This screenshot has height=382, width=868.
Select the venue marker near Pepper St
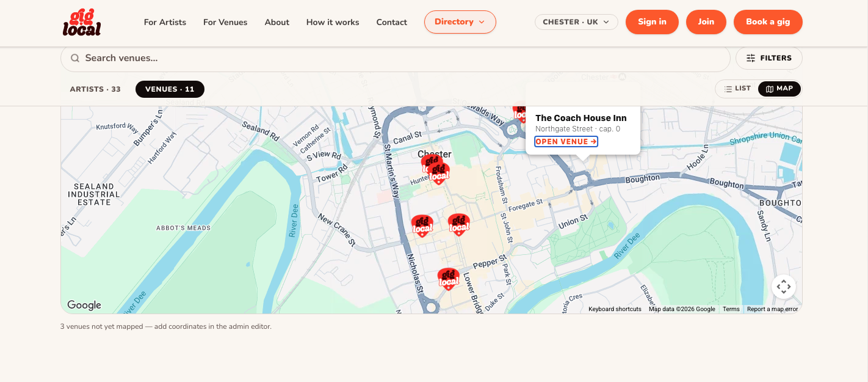(x=448, y=279)
